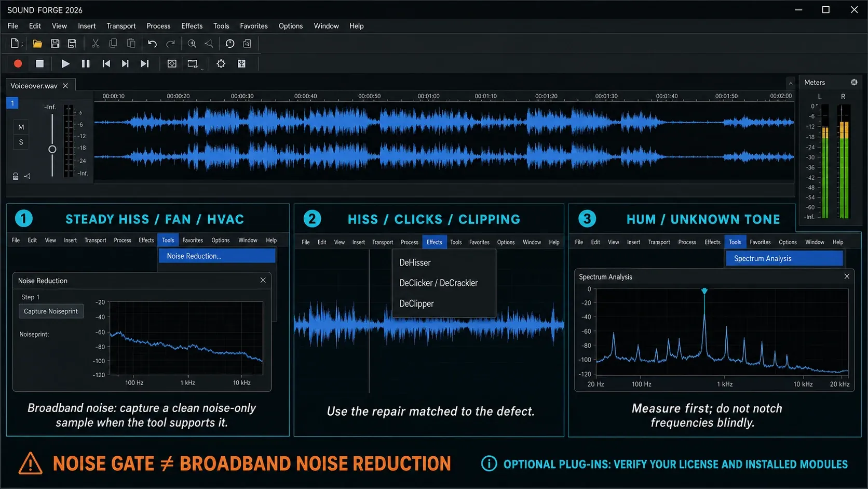Click Tools in the Hum/Unknown Tone panel menu
The image size is (868, 489).
[735, 242]
